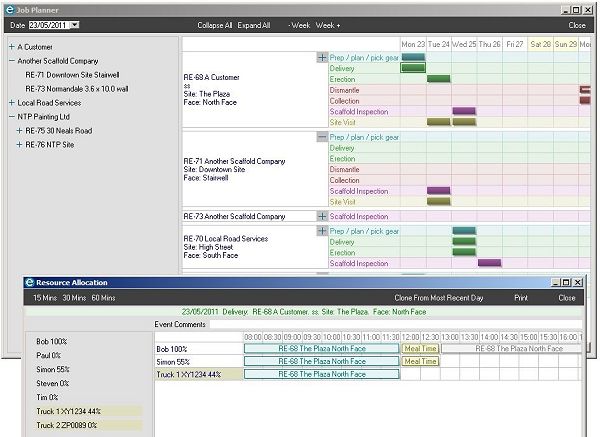
Task: Click Expand All in the Job Planner toolbar
Action: pyautogui.click(x=253, y=24)
